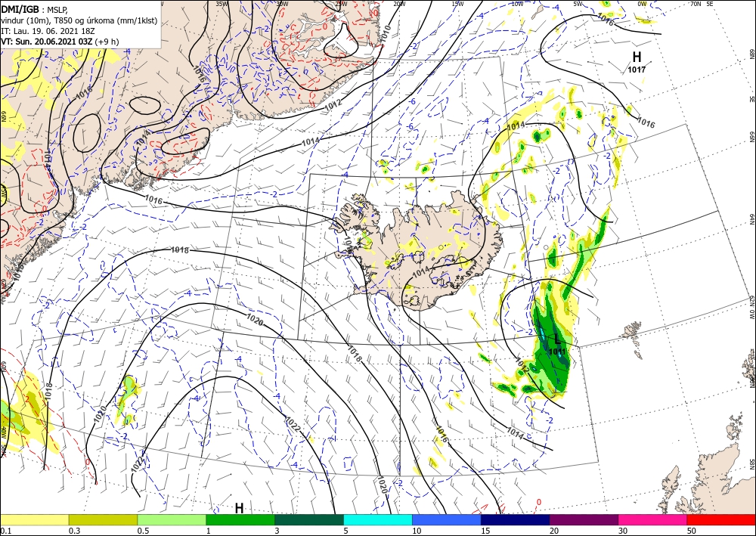Click the pink 30–50 legend color band
756x536 pixels.
pos(653,519)
